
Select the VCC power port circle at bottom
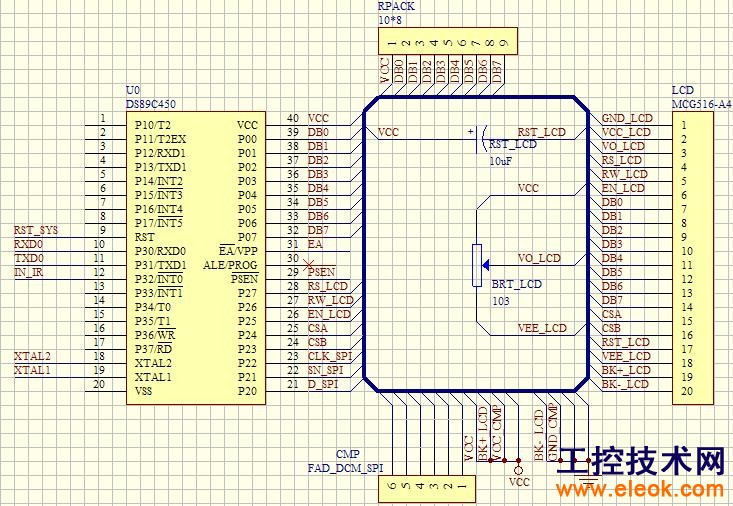pyautogui.click(x=518, y=470)
